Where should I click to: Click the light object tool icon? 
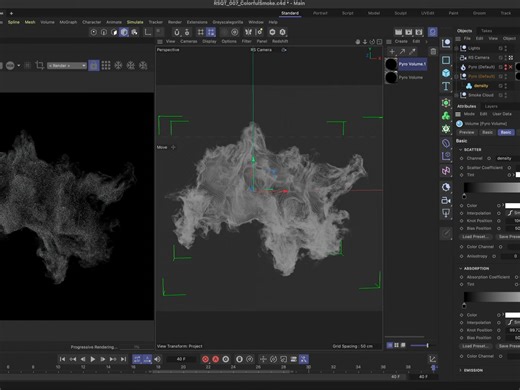pos(446,213)
